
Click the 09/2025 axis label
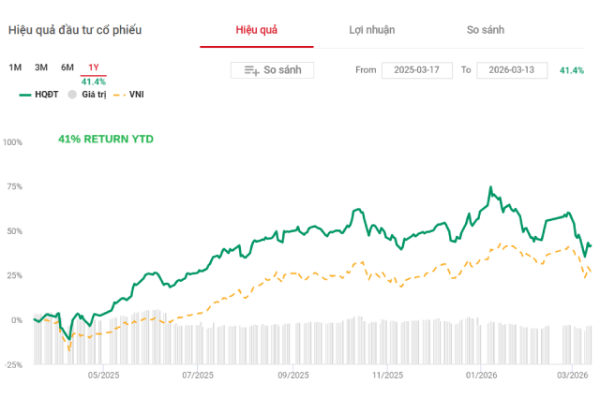pyautogui.click(x=293, y=375)
